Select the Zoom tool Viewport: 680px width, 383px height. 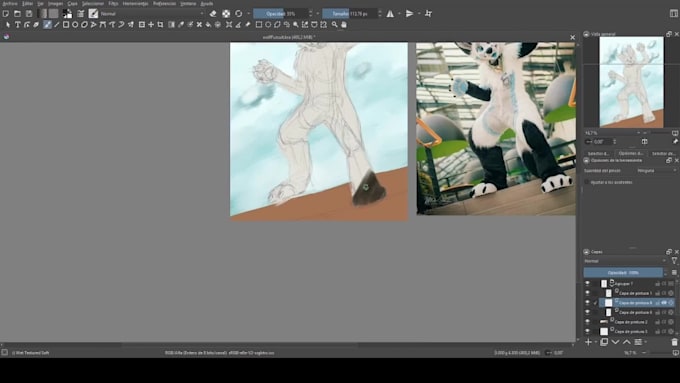334,25
